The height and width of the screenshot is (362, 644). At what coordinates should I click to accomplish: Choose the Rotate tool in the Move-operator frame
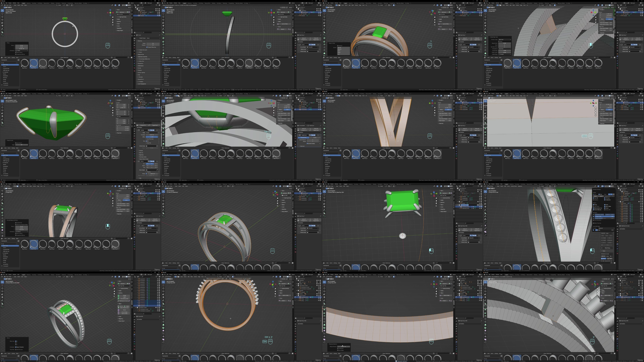pos(2,20)
